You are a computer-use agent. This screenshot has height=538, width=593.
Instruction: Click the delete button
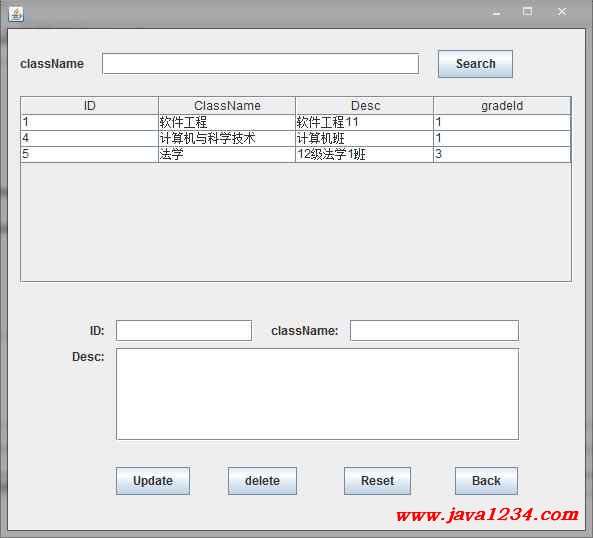tap(262, 481)
